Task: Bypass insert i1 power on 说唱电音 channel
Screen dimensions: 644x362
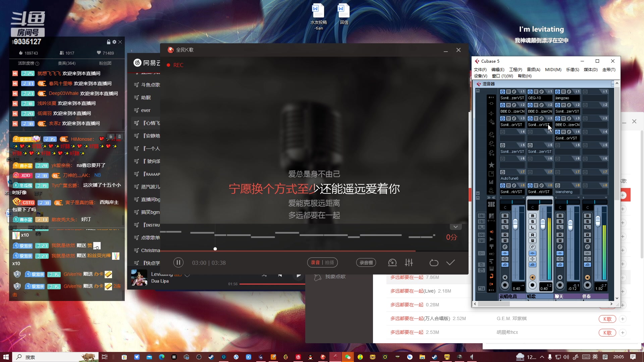Action: (502, 92)
